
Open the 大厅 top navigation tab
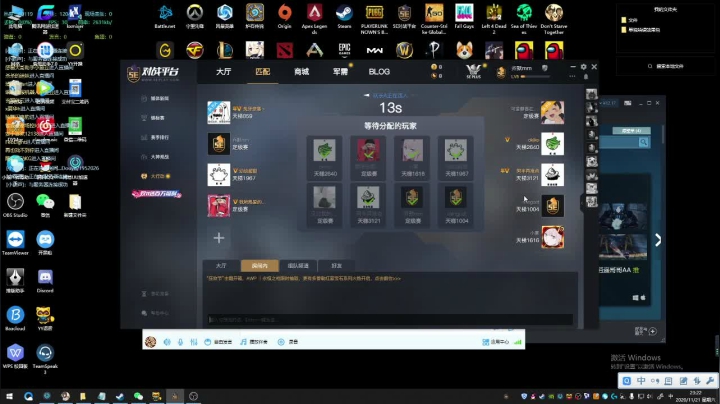pos(224,72)
